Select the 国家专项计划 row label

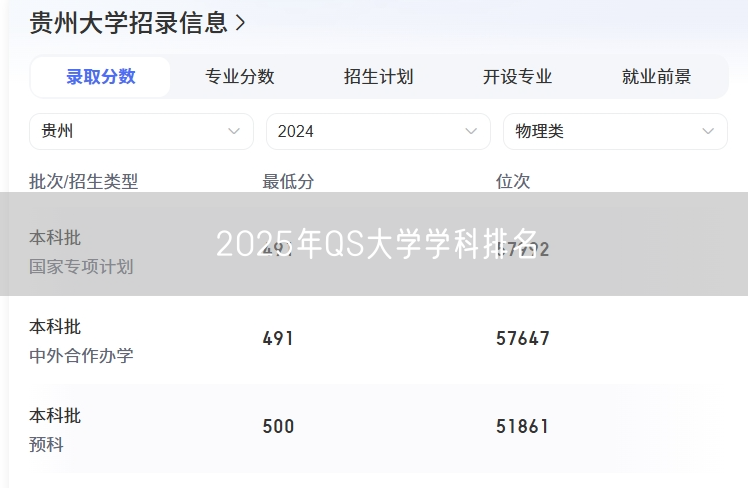pos(81,267)
